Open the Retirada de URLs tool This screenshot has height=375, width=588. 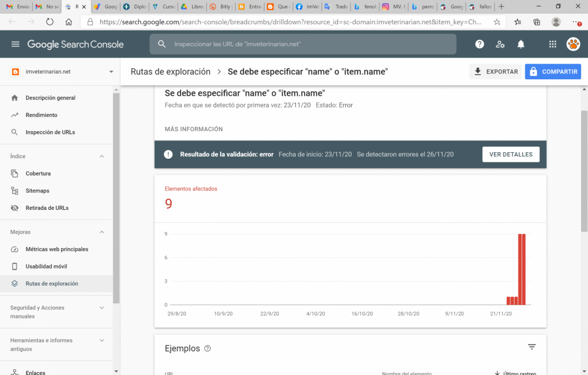pyautogui.click(x=46, y=207)
